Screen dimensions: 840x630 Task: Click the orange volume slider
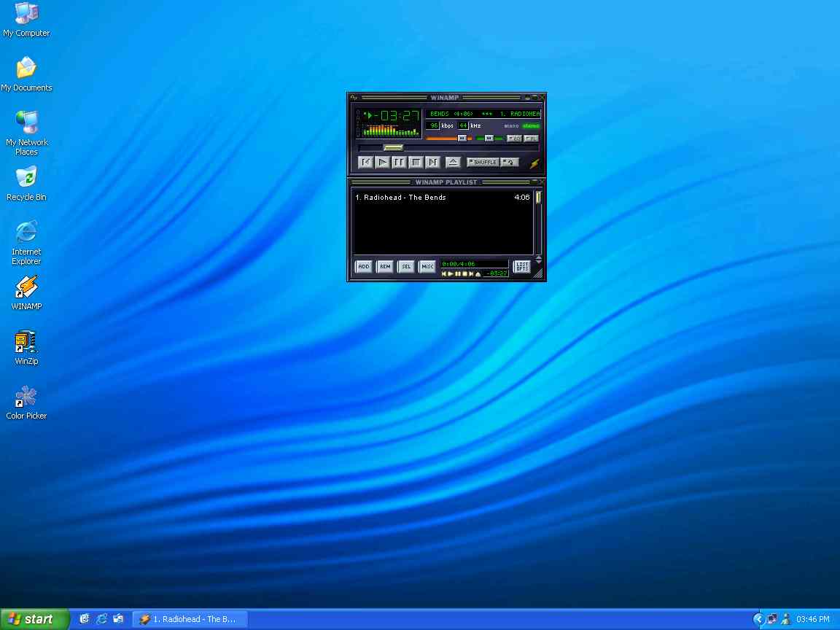point(446,138)
